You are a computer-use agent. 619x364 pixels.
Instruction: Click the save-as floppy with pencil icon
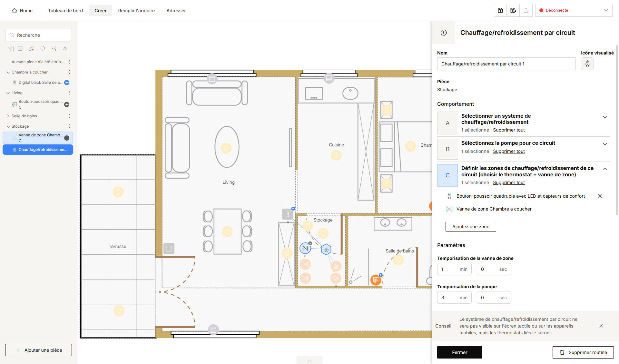(513, 10)
